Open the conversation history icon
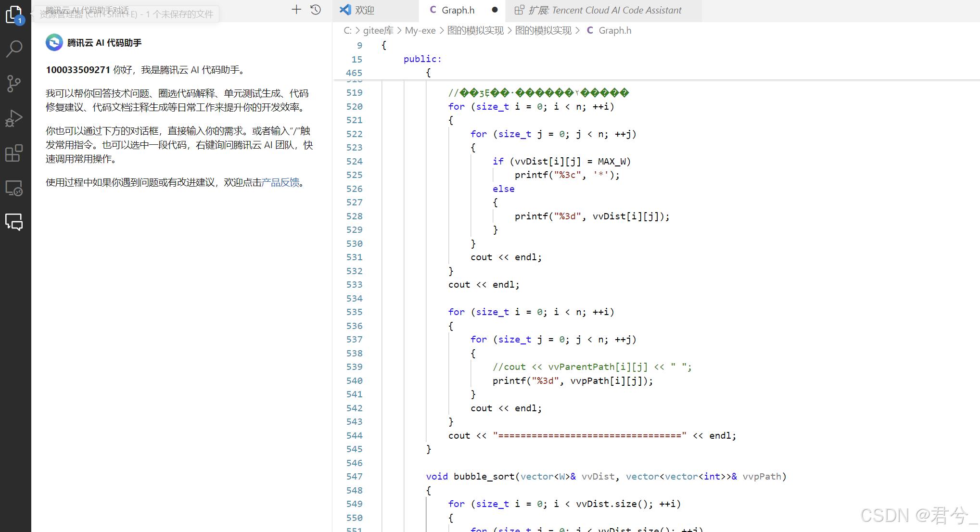The width and height of the screenshot is (980, 532). click(315, 9)
